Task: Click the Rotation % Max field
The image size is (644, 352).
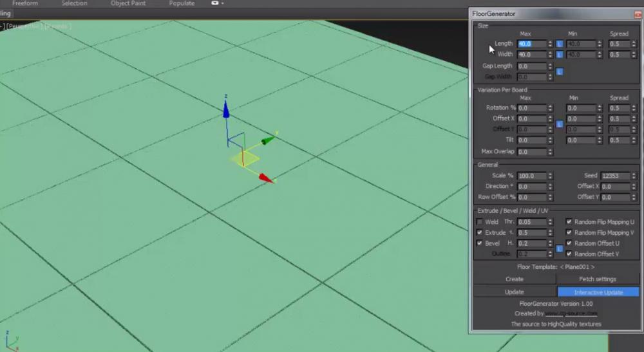Action: point(532,108)
